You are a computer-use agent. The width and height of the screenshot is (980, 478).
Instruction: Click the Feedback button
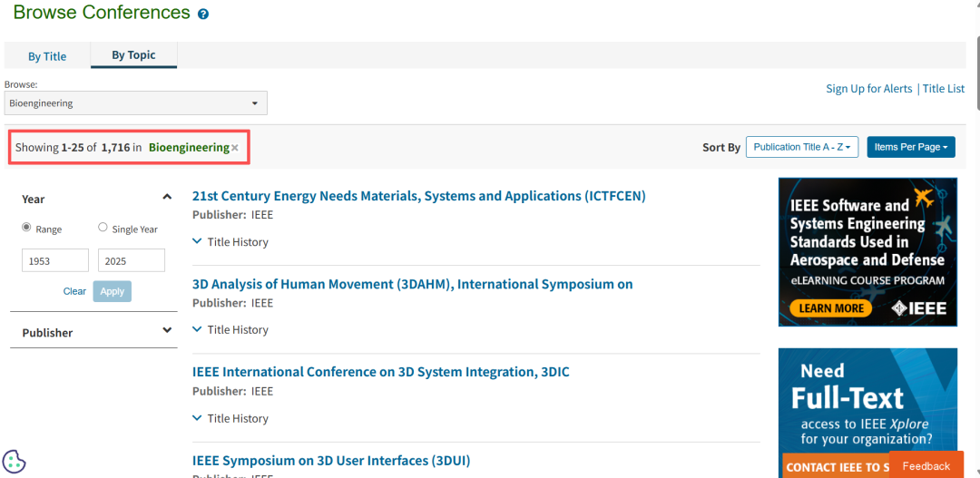926,466
